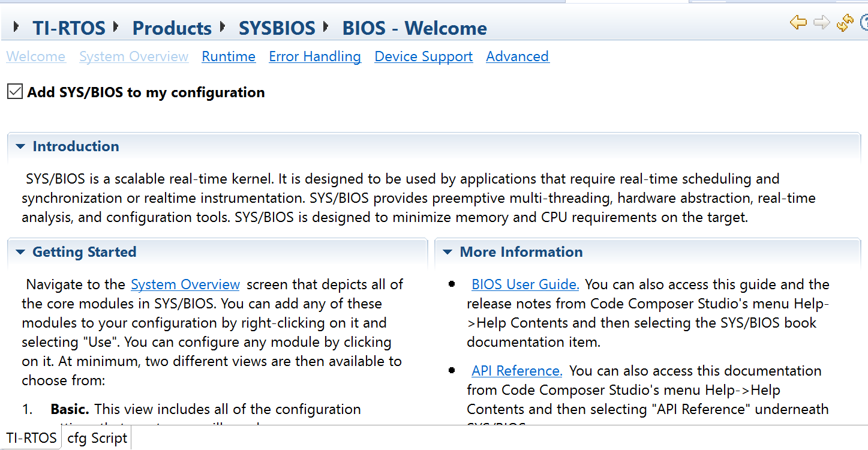Click the back navigation arrow icon
The width and height of the screenshot is (868, 450).
pos(798,23)
